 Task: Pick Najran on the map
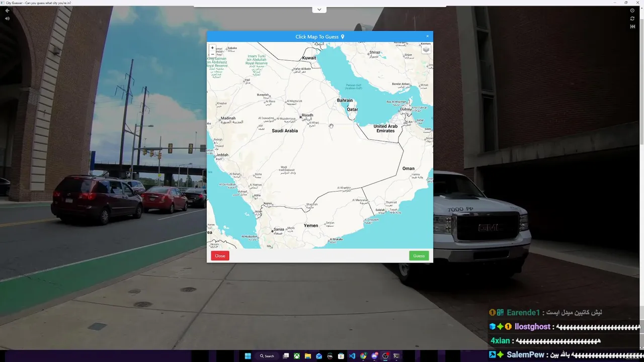[268, 204]
